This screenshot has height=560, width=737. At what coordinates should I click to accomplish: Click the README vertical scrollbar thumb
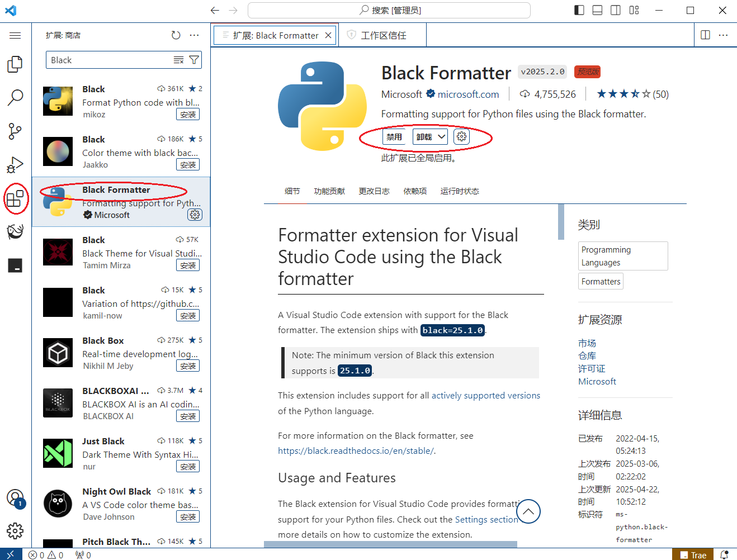(x=561, y=221)
